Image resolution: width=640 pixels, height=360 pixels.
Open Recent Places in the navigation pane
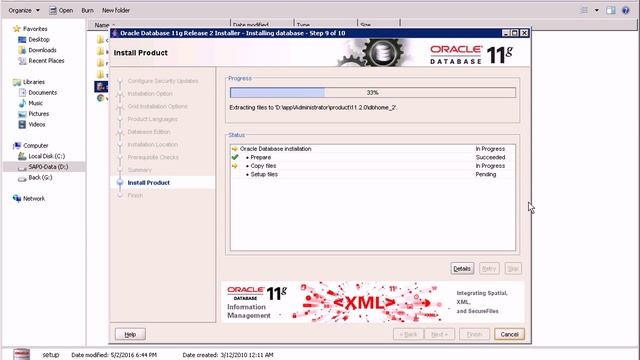(x=46, y=60)
